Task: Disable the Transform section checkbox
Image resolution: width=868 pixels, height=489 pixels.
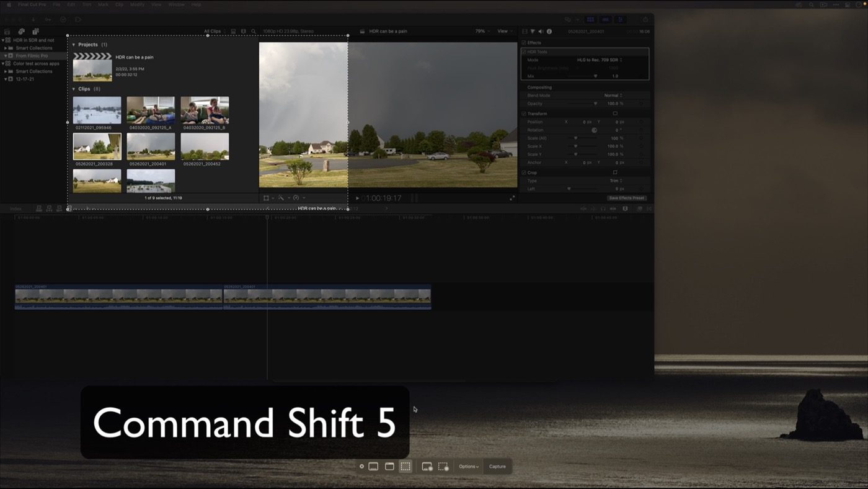Action: [524, 114]
